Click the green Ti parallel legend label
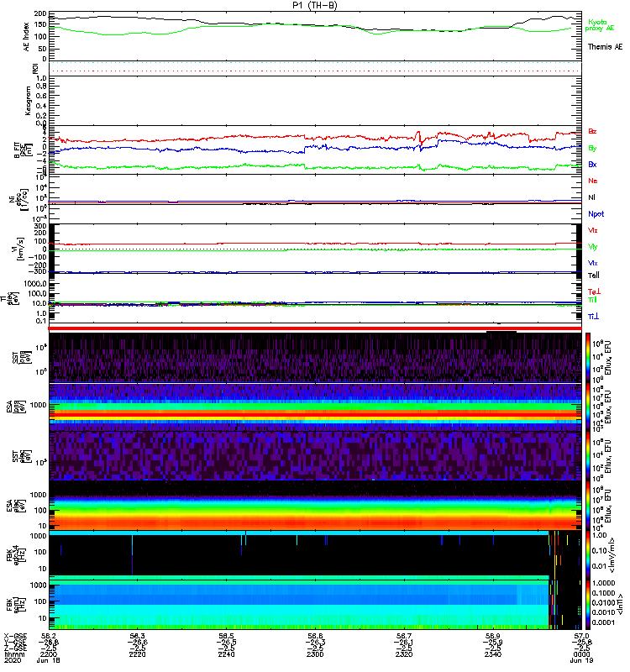This screenshot has height=672, width=630. [x=592, y=300]
